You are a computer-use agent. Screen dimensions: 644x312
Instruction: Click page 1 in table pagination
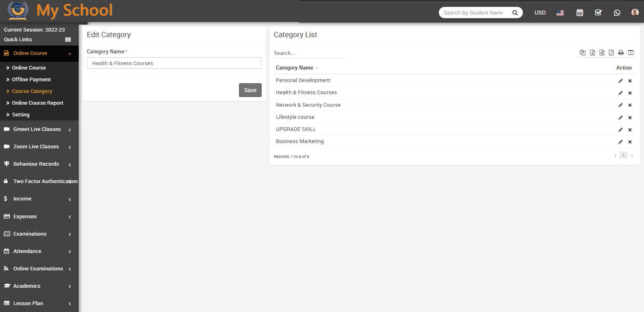coord(623,156)
